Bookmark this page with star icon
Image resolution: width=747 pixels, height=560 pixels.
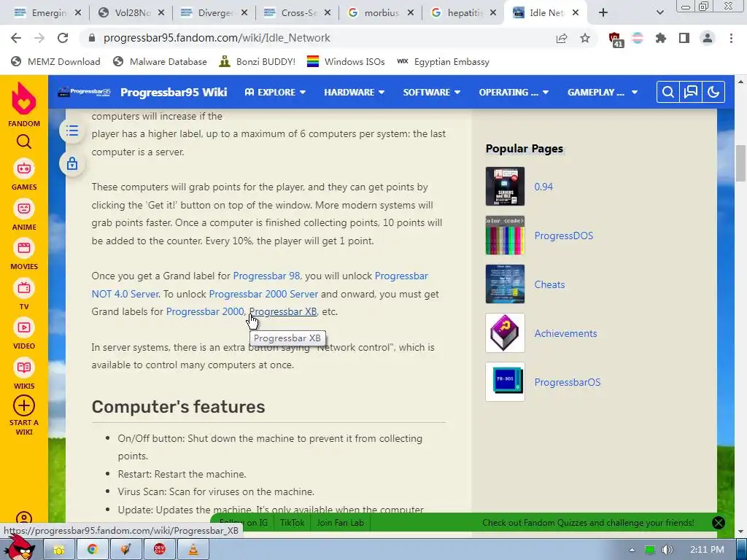[x=585, y=38]
